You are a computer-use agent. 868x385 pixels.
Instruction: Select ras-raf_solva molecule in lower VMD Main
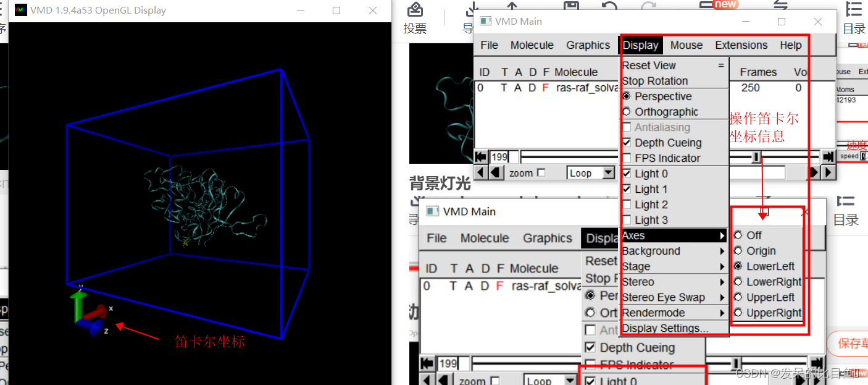(x=546, y=286)
